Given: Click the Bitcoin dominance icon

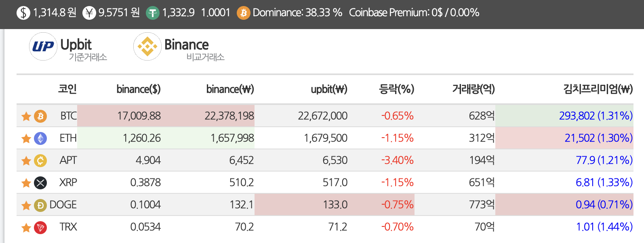Looking at the screenshot, I should (243, 13).
